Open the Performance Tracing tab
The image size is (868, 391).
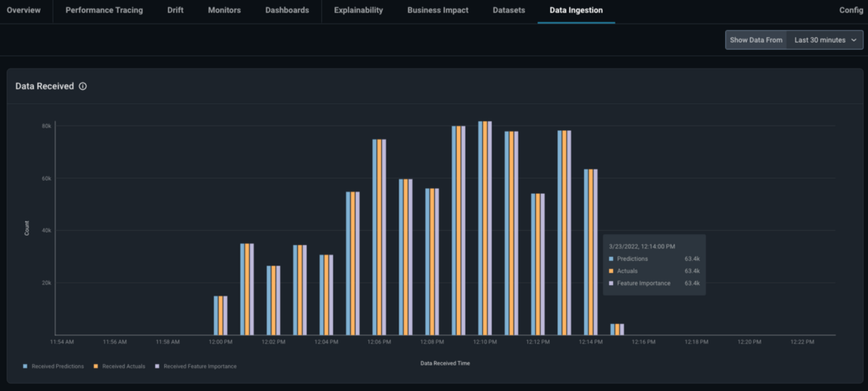(104, 10)
